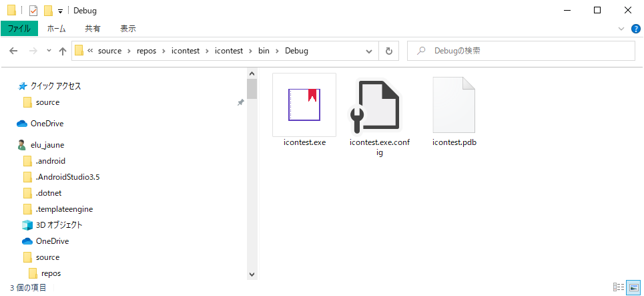Click 'source' in the address breadcrumb
The height and width of the screenshot is (296, 644).
(x=109, y=51)
